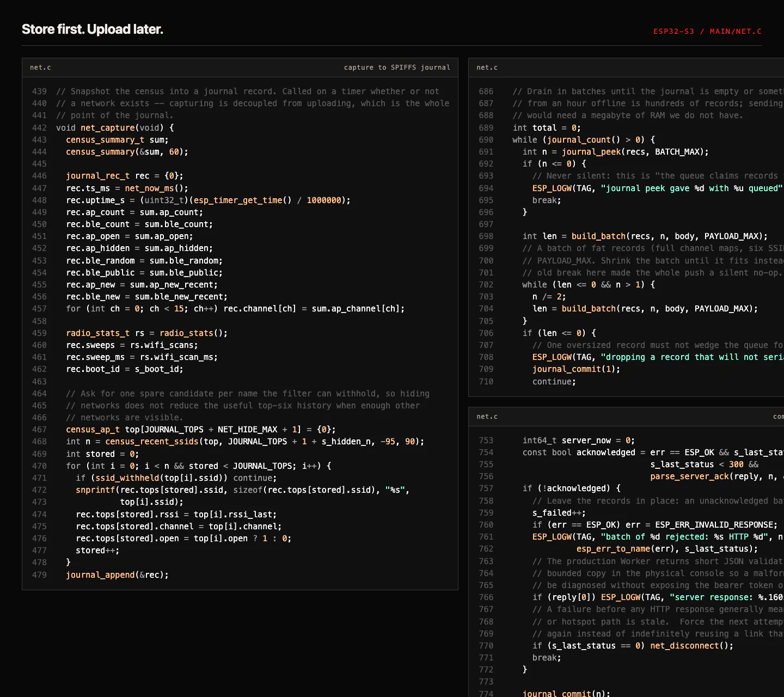The height and width of the screenshot is (697, 784).
Task: Click the parse_server_ack call line
Action: (717, 476)
